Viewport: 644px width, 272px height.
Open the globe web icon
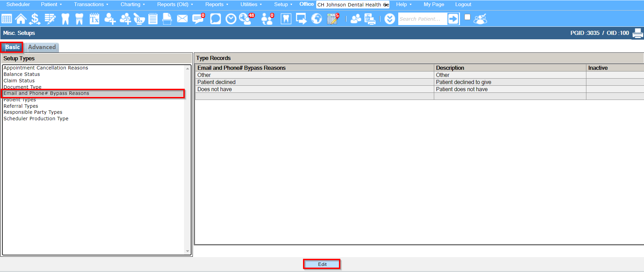pos(317,19)
